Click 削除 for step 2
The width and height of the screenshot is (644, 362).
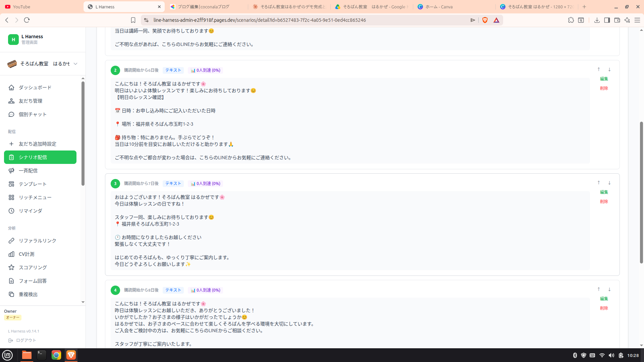pos(604,88)
